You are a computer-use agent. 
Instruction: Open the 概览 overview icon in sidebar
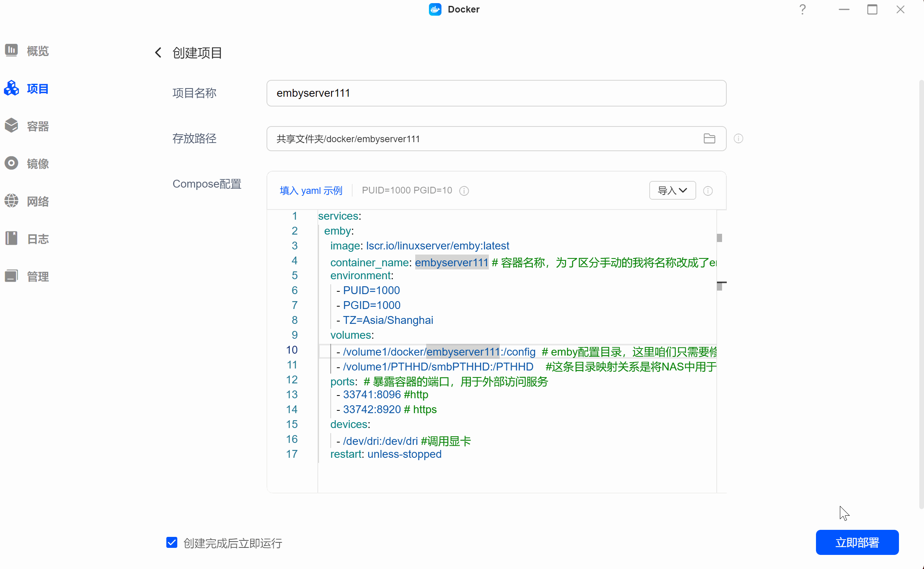tap(11, 50)
